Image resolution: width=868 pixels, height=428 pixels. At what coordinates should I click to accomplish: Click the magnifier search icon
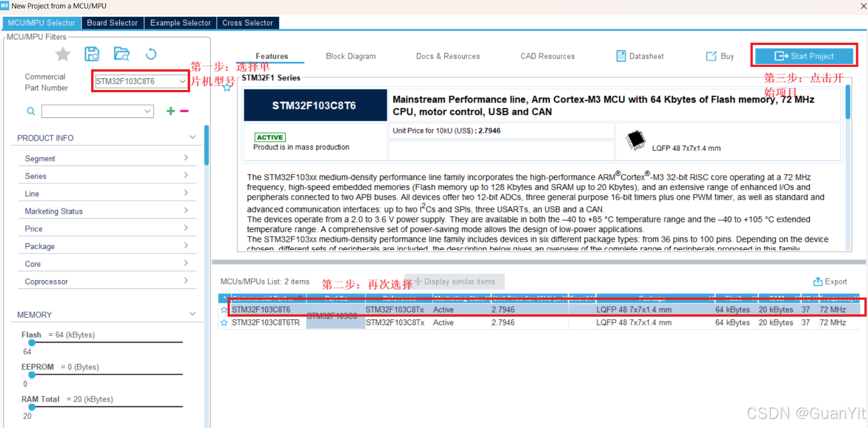pos(32,111)
